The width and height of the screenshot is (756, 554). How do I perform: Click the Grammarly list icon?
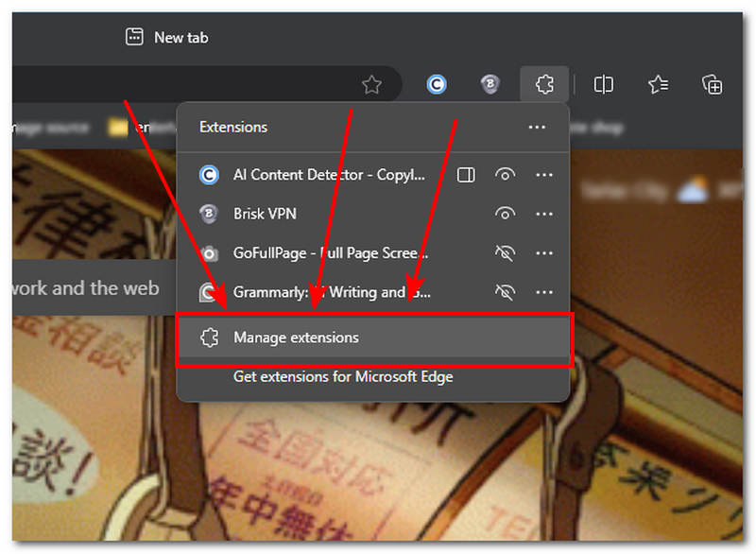(x=208, y=292)
